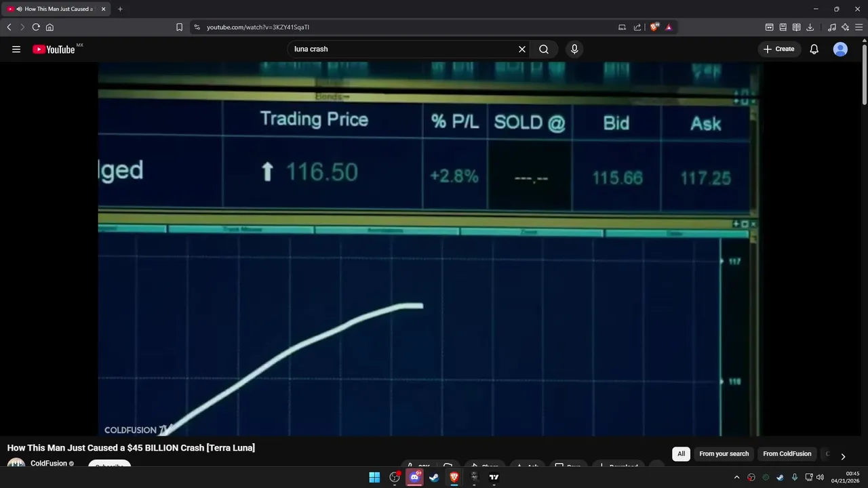This screenshot has width=868, height=488.
Task: Open a new browser tab
Action: (x=120, y=9)
